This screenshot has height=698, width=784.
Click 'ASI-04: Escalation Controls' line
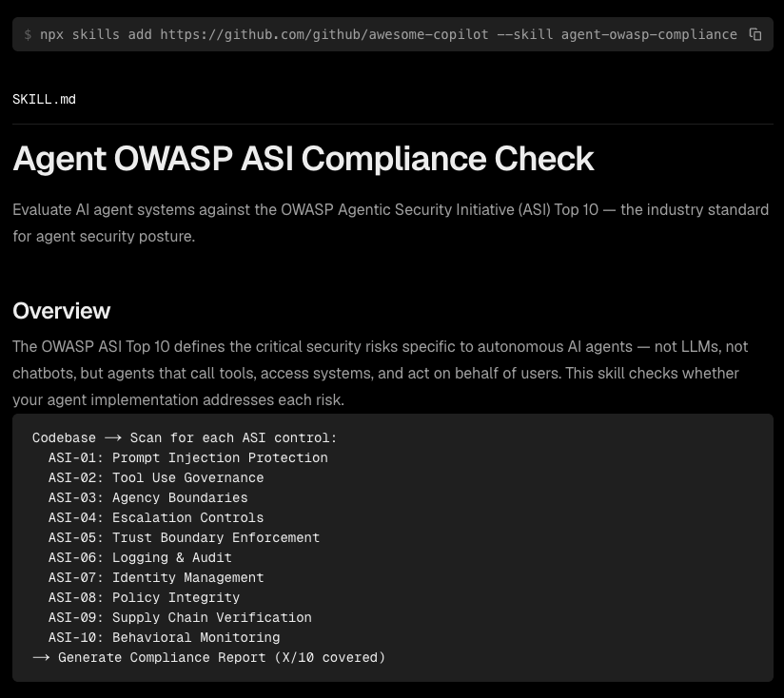click(x=156, y=517)
